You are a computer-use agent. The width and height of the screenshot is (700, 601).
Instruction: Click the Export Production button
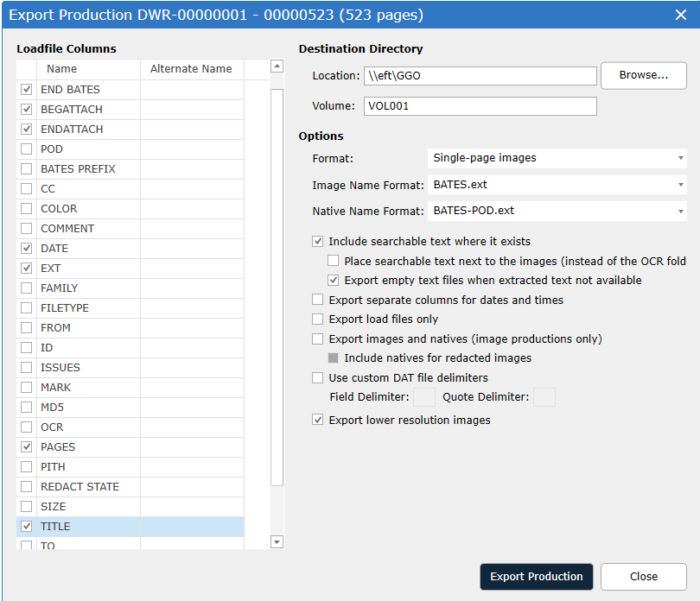point(536,577)
